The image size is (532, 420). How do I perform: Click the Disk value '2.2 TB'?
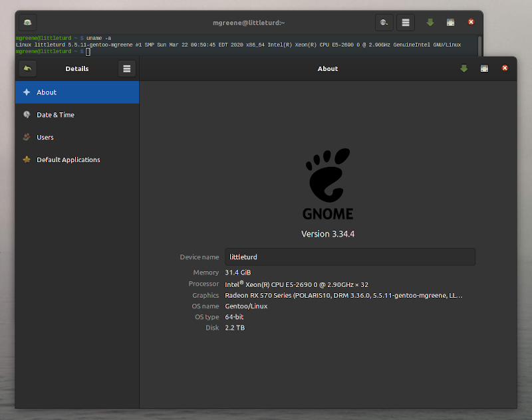[x=235, y=328]
